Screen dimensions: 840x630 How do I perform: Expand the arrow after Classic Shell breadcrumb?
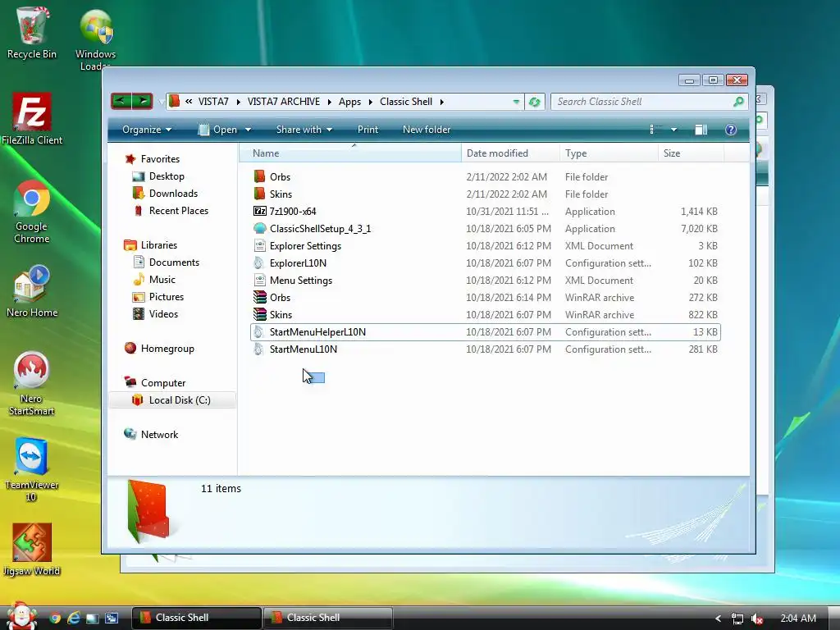click(x=442, y=102)
